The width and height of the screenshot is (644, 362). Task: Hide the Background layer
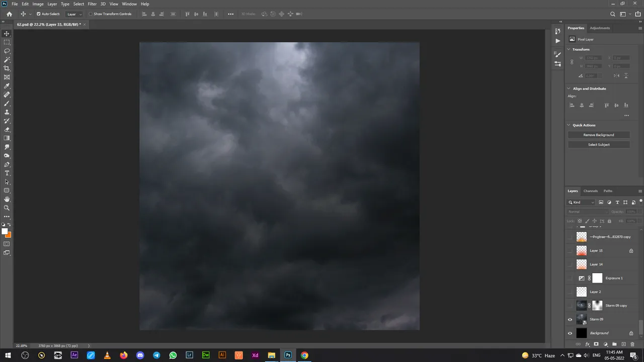[570, 333]
